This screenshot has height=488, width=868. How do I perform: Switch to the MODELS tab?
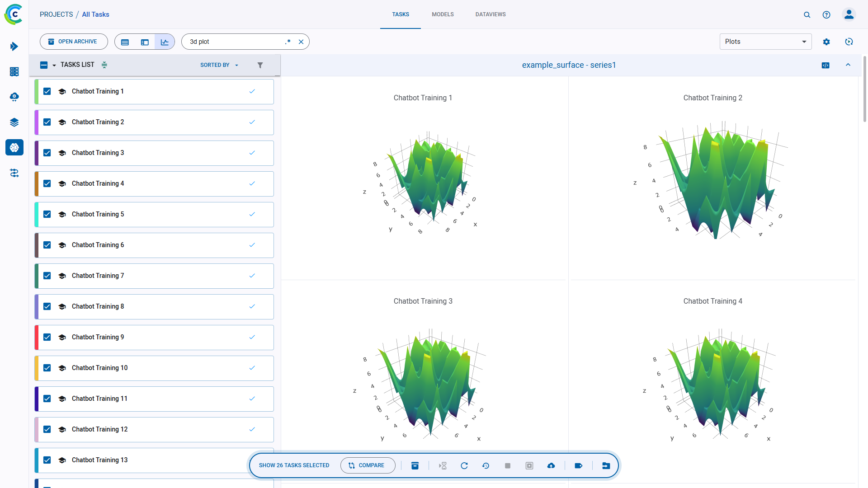pyautogui.click(x=443, y=14)
